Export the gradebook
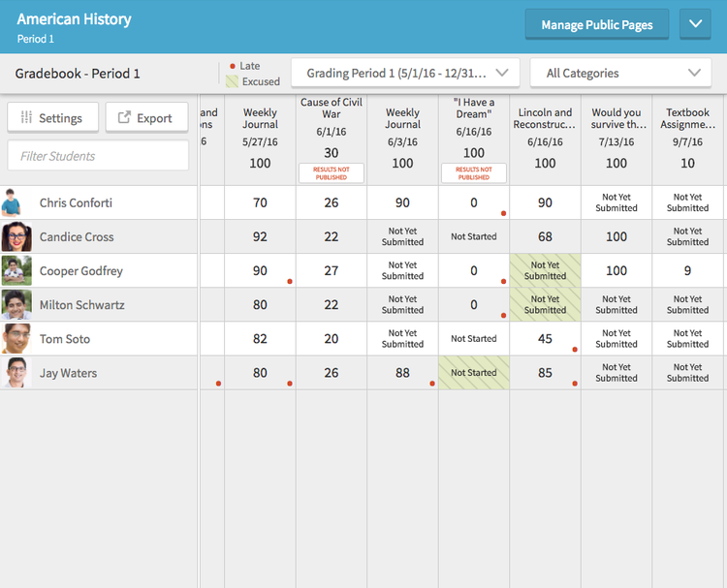Viewport: 727px width, 588px height. point(146,117)
